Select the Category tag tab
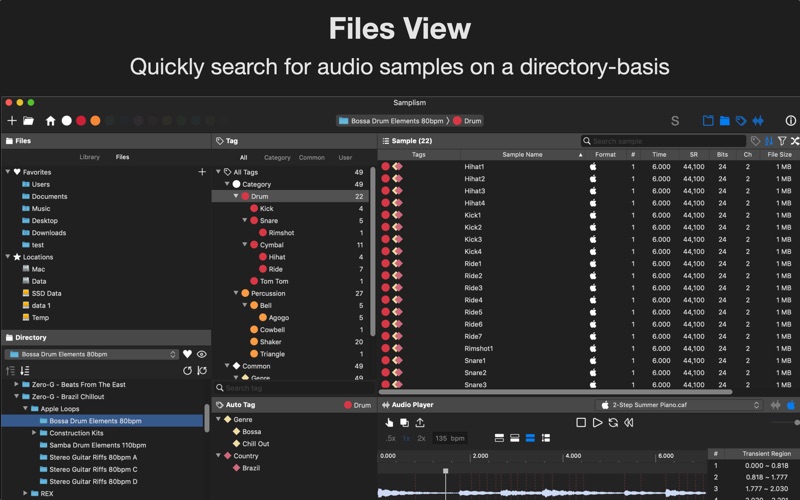The height and width of the screenshot is (500, 800). 277,158
